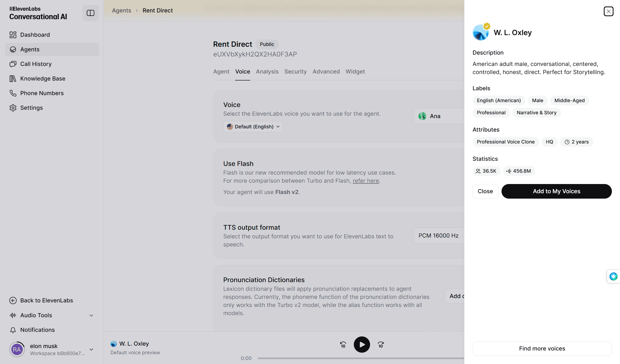
Task: Click Find more voices
Action: click(542, 349)
